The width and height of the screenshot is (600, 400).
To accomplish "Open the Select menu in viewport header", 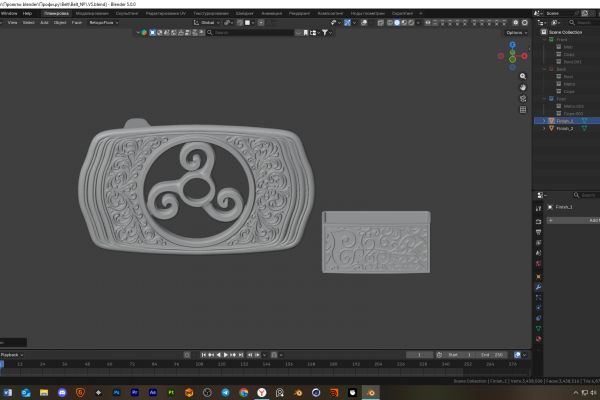I will pos(28,23).
